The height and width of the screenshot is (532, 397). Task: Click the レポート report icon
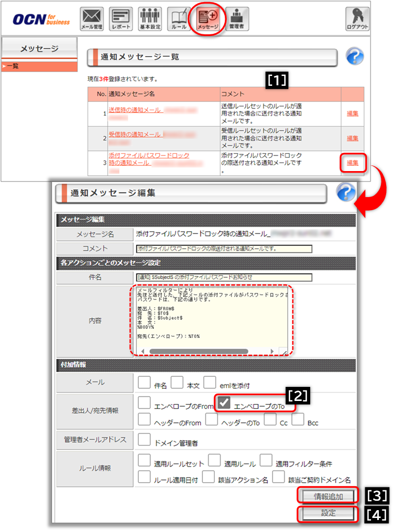point(121,19)
